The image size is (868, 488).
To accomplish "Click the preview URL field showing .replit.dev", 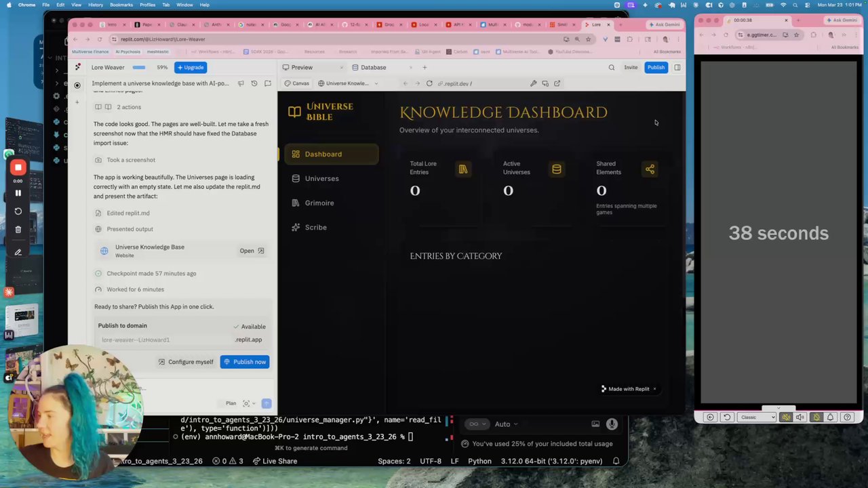I will pyautogui.click(x=481, y=83).
